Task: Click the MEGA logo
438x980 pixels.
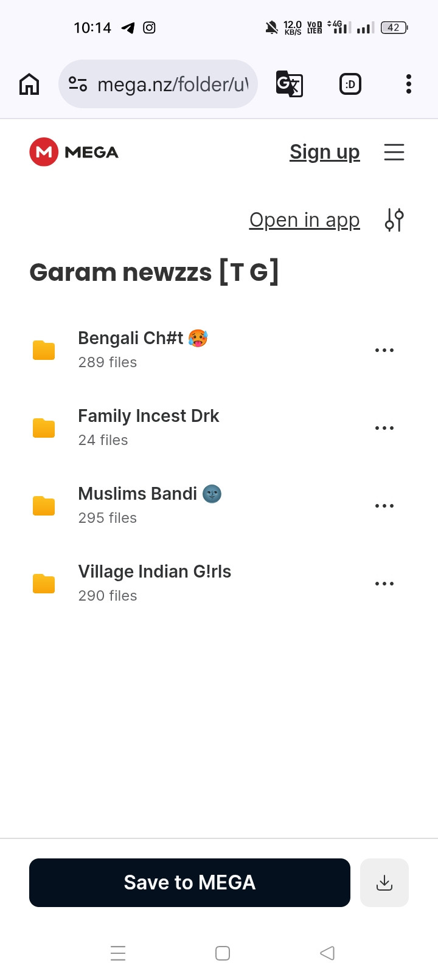Action: click(x=74, y=152)
